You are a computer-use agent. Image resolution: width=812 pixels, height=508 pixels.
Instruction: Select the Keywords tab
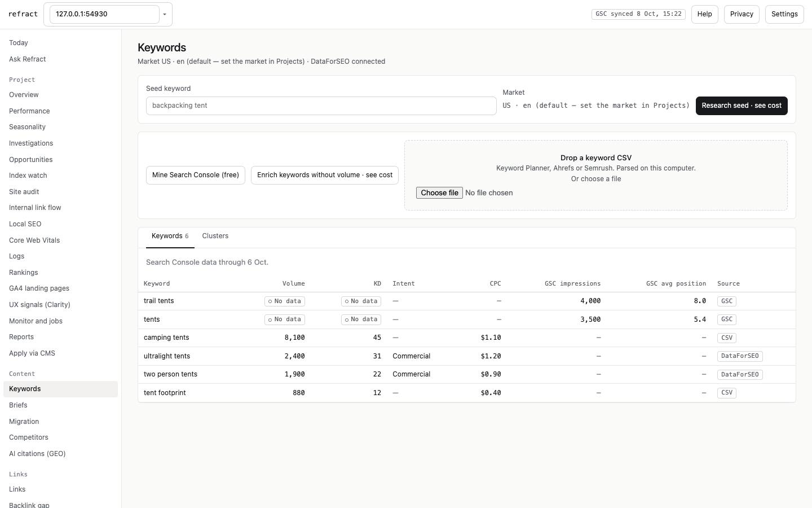pos(170,236)
